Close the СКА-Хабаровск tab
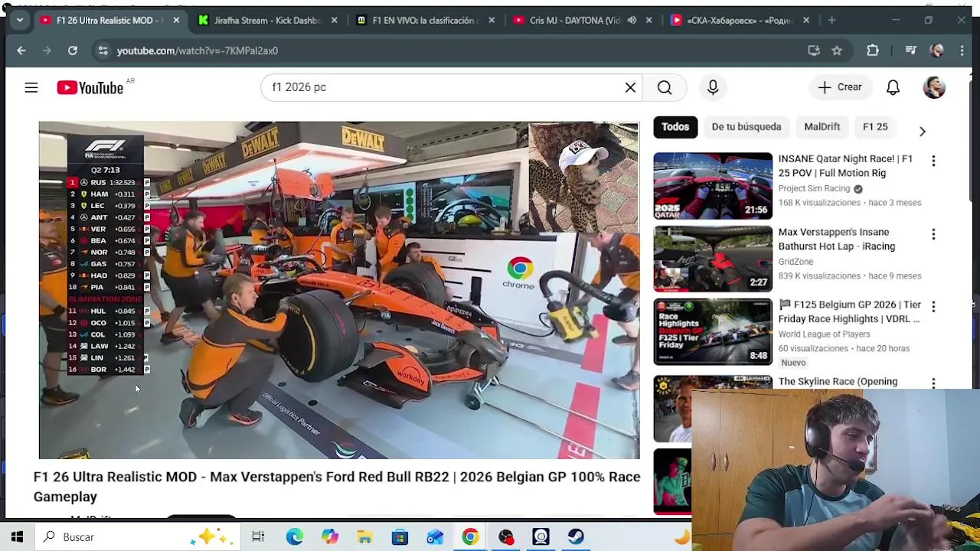This screenshot has height=551, width=980. pyautogui.click(x=806, y=21)
